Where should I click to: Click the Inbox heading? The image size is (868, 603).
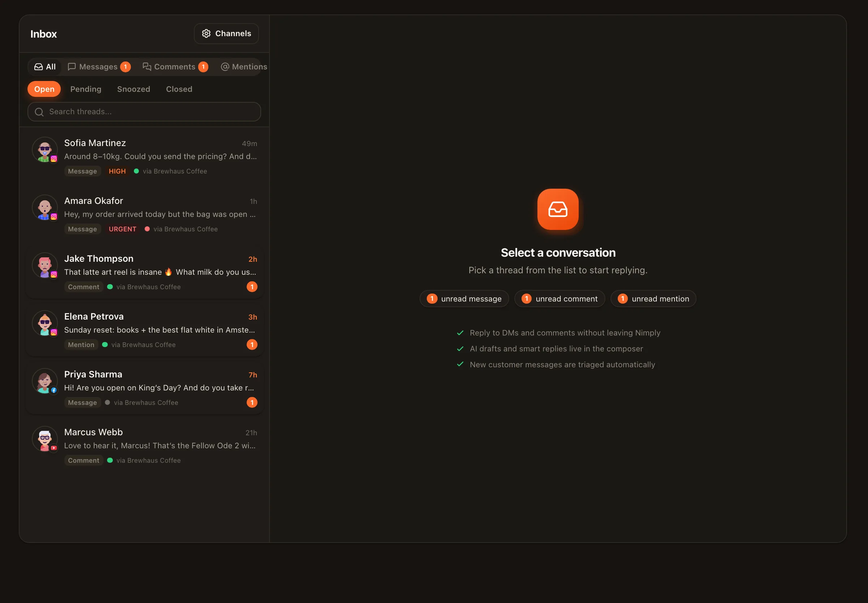(x=43, y=34)
